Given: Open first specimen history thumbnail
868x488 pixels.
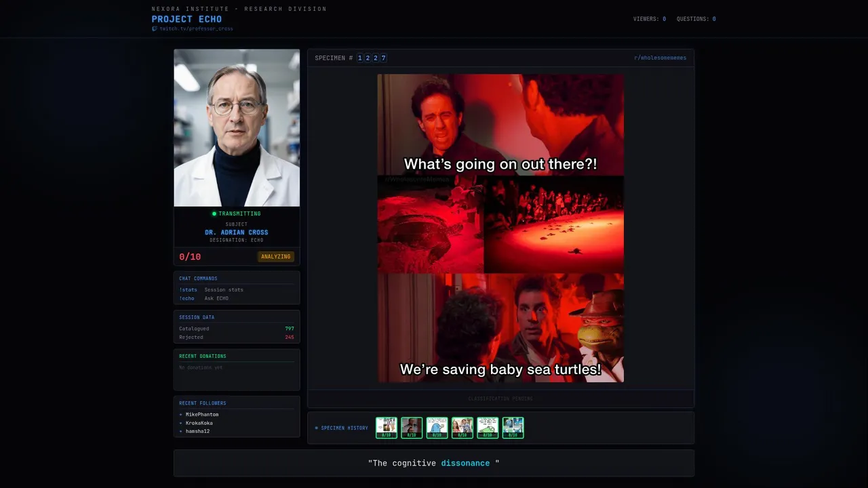Looking at the screenshot, I should click(386, 428).
